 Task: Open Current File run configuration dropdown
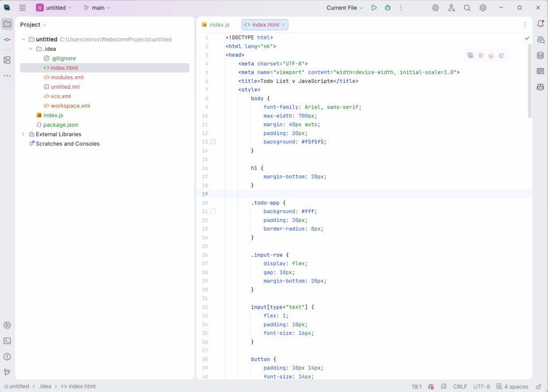coord(345,7)
